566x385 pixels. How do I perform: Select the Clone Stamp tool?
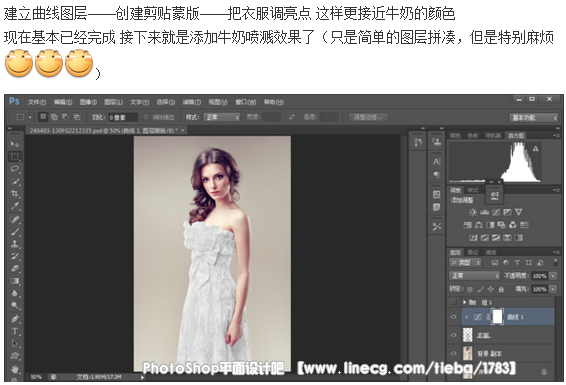(14, 244)
